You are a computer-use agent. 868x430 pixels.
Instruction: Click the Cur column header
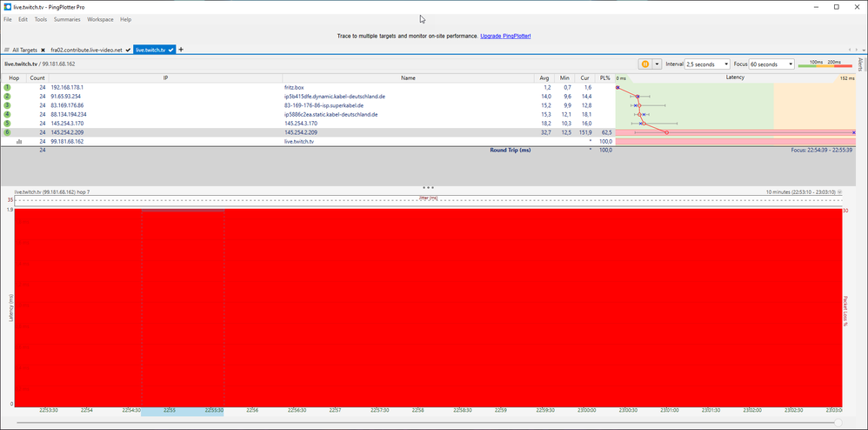click(x=584, y=78)
